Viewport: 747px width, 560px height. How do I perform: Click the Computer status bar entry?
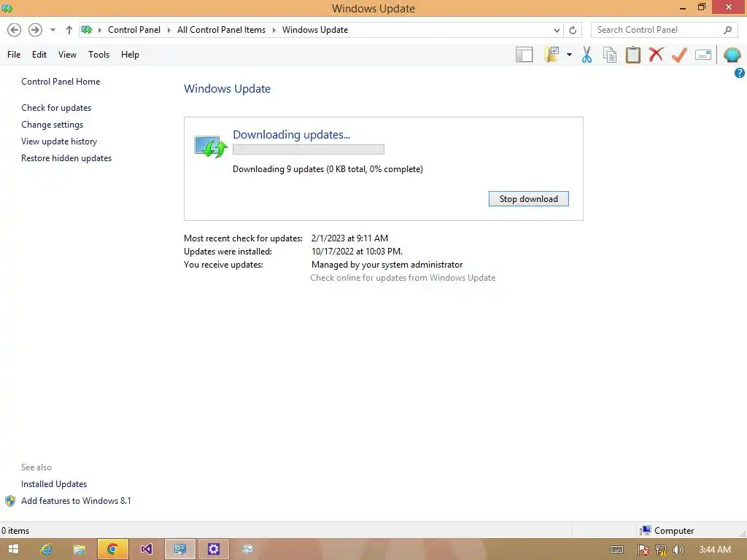tap(667, 531)
